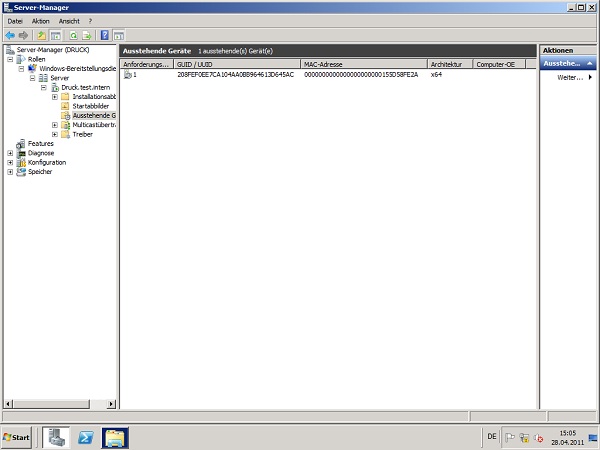The image size is (600, 450).
Task: Select the Features tree item
Action: [x=41, y=143]
